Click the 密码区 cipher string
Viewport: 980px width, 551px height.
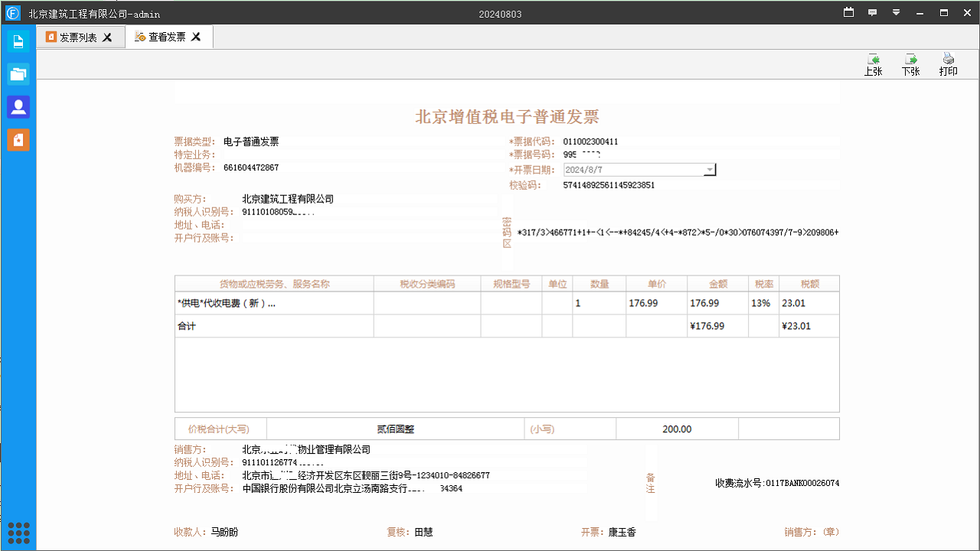pos(678,232)
